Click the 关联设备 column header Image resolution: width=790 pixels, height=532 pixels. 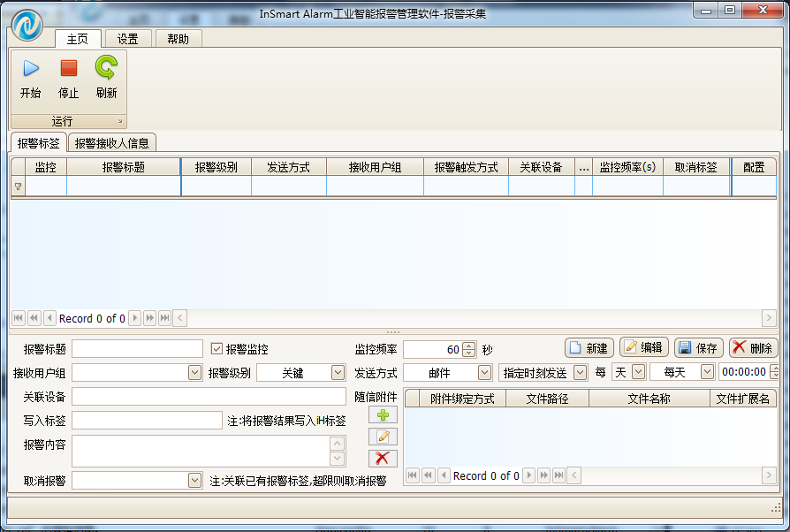[x=542, y=167]
